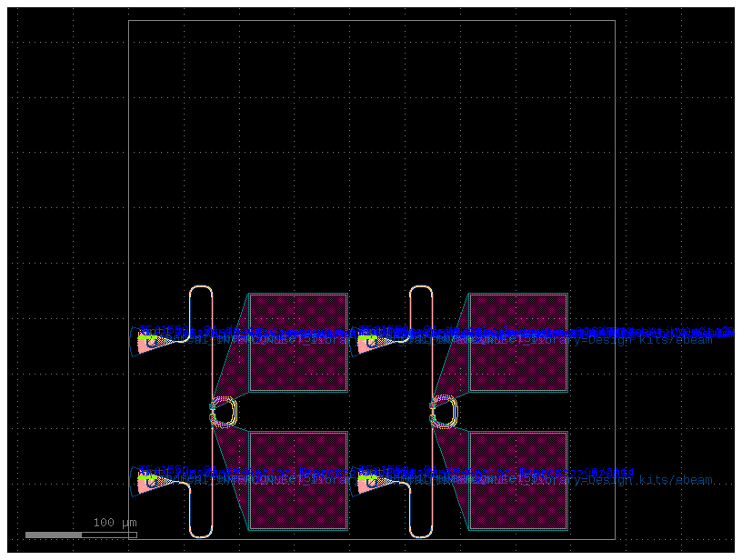Select the taper section of the bottom-left coupler
This screenshot has width=742, height=560.
click(x=164, y=483)
